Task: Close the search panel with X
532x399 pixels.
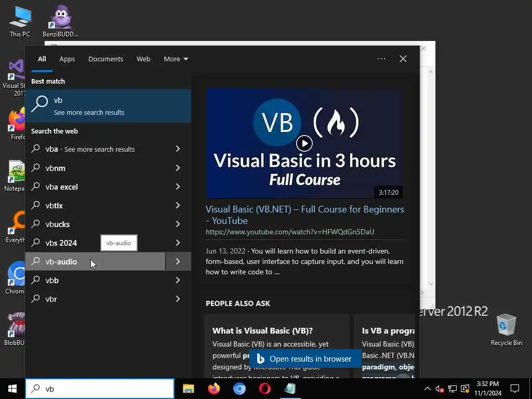Action: [x=403, y=59]
